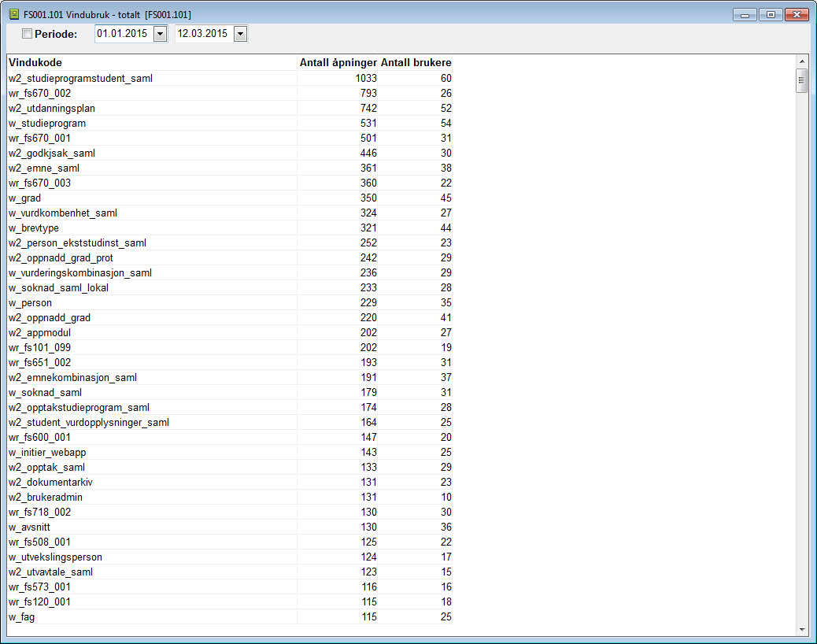The width and height of the screenshot is (817, 644).
Task: Open the start date 01.01.2015 dropdown
Action: click(161, 34)
